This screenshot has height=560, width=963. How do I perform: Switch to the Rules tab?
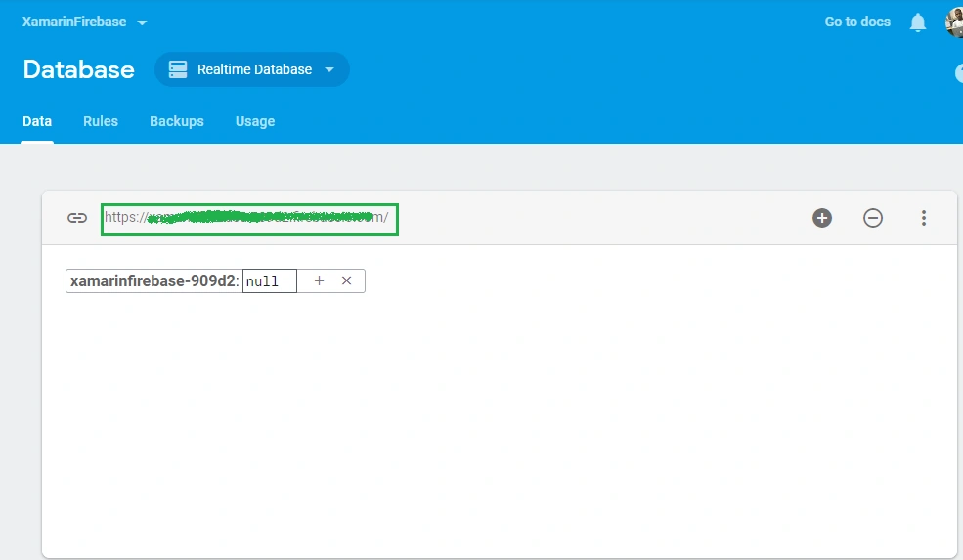point(101,121)
